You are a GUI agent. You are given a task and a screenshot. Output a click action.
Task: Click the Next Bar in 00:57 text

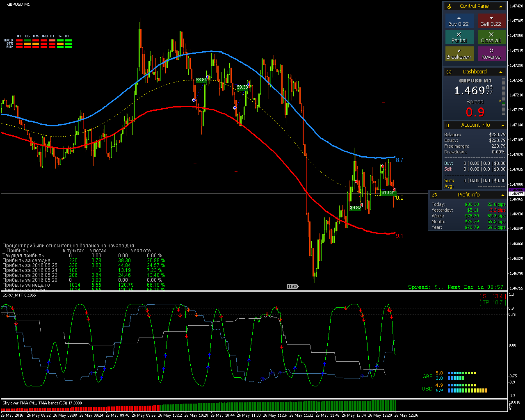[476, 287]
